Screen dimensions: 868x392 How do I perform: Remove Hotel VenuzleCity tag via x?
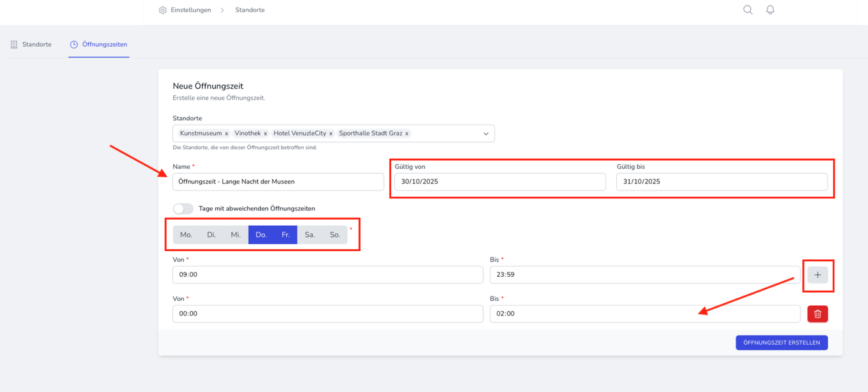pos(330,133)
